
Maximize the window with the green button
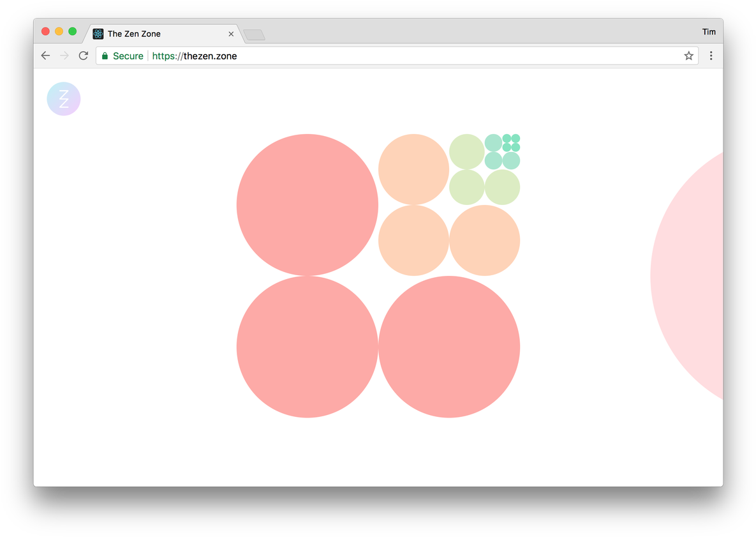(x=73, y=31)
